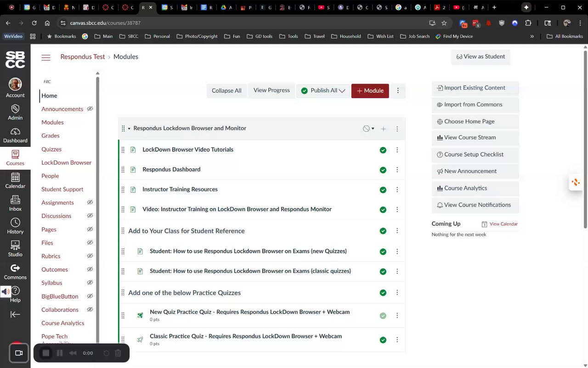The width and height of the screenshot is (588, 368).
Task: Open the History icon in global navigation
Action: (x=15, y=226)
